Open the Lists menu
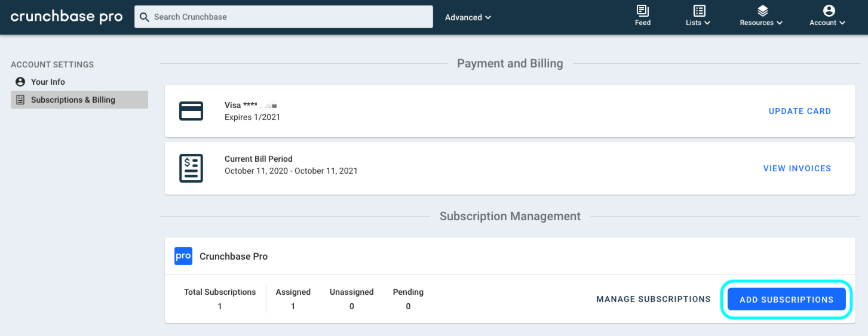Viewport: 868px width, 336px height. [x=698, y=16]
